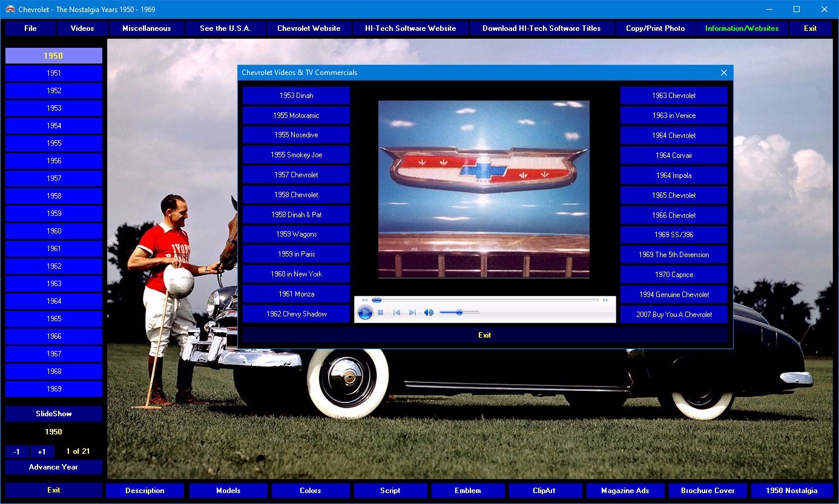Stop video playback in the player
The image size is (839, 504).
(x=381, y=312)
